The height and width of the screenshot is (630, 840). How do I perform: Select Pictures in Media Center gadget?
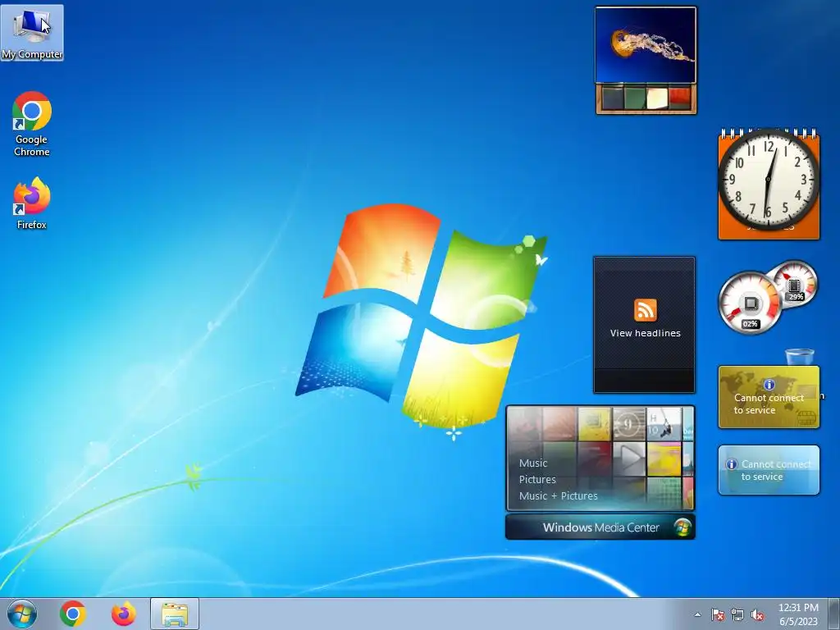pyautogui.click(x=537, y=479)
